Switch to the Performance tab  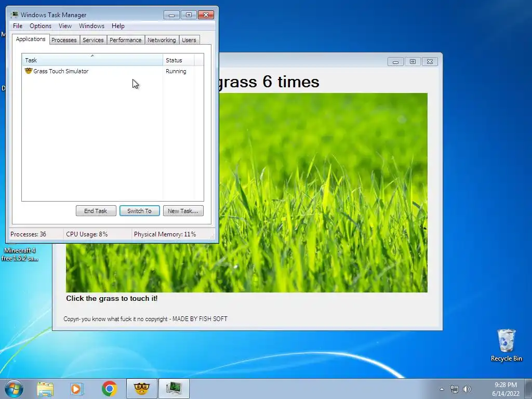pyautogui.click(x=126, y=40)
